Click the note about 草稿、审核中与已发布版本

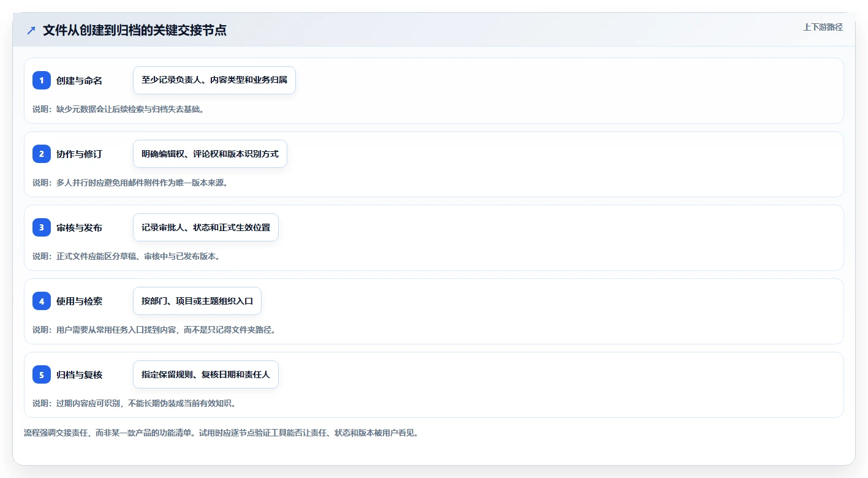(x=126, y=256)
